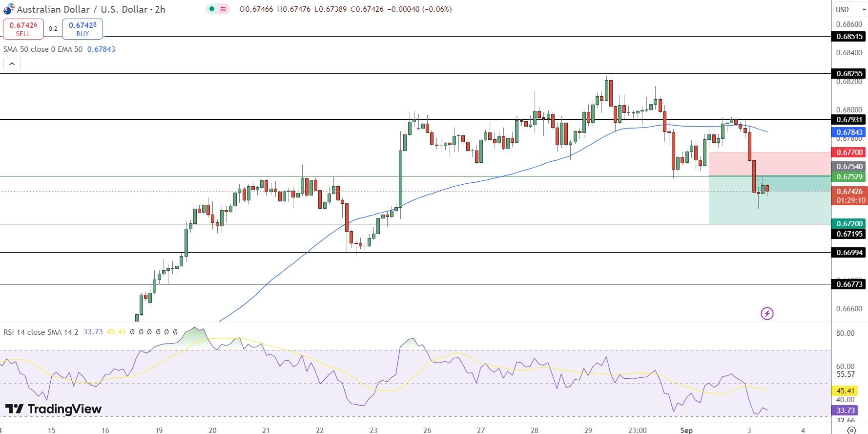Open the chart settings gear icon
Viewport: 868px width, 434px height.
tap(851, 430)
